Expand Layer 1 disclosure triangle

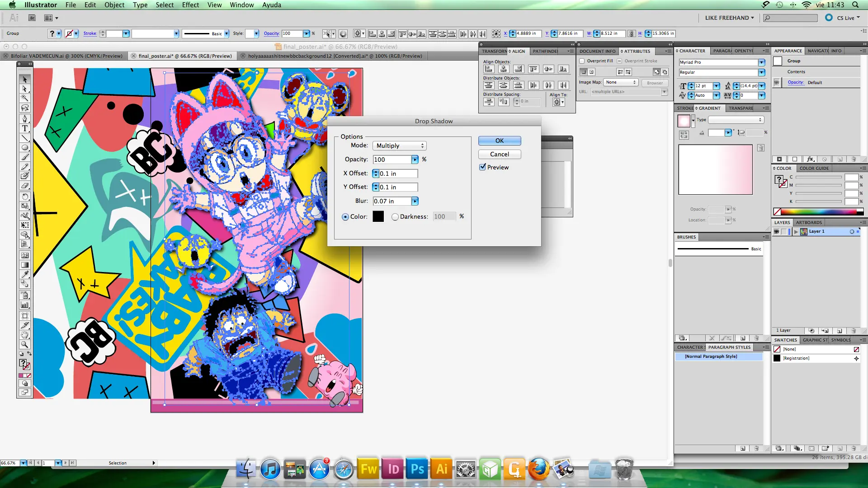pyautogui.click(x=796, y=232)
